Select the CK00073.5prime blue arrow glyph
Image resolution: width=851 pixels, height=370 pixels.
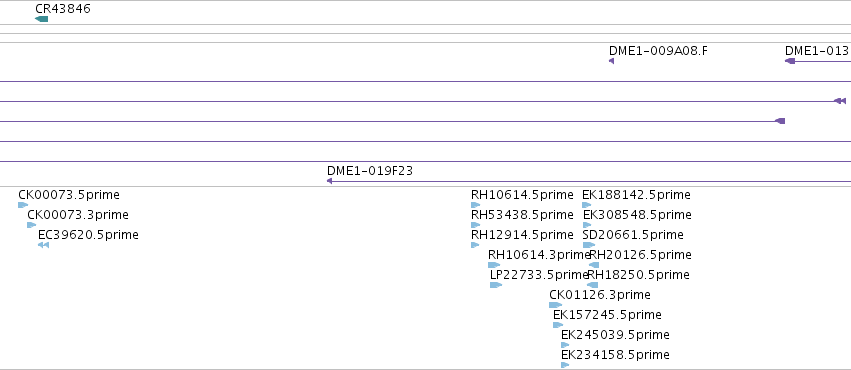point(23,205)
